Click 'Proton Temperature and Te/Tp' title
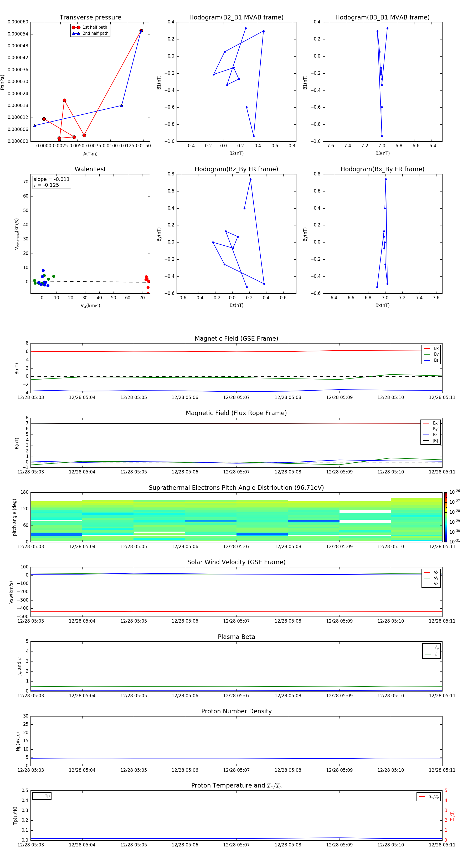Image resolution: width=473 pixels, height=868 pixels. click(x=236, y=786)
